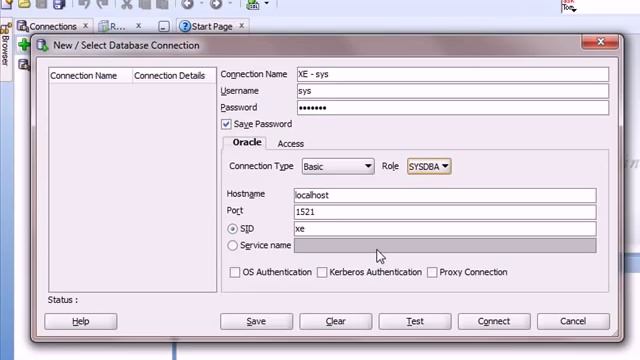Switch to the Access tab
Viewport: 640px width, 360px height.
click(x=291, y=144)
